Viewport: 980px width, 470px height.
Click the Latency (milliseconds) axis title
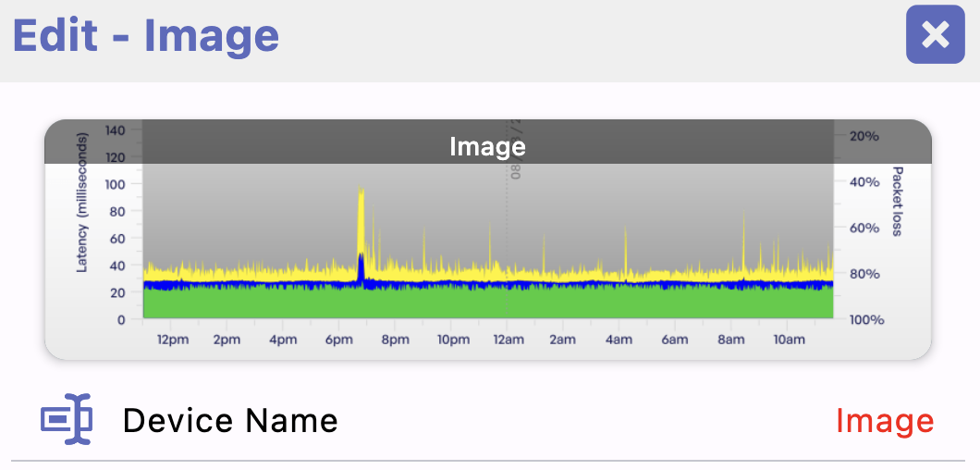click(82, 202)
